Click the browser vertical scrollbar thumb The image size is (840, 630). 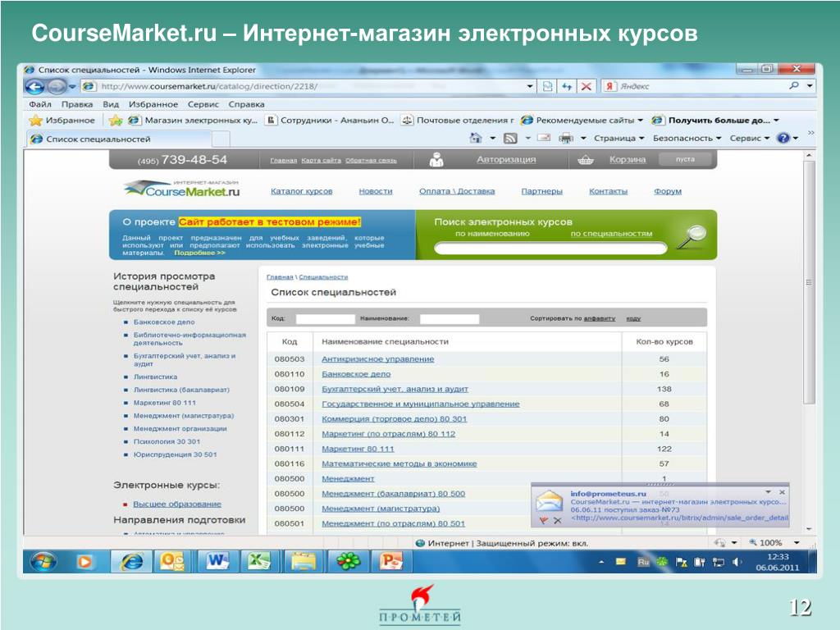tap(809, 282)
